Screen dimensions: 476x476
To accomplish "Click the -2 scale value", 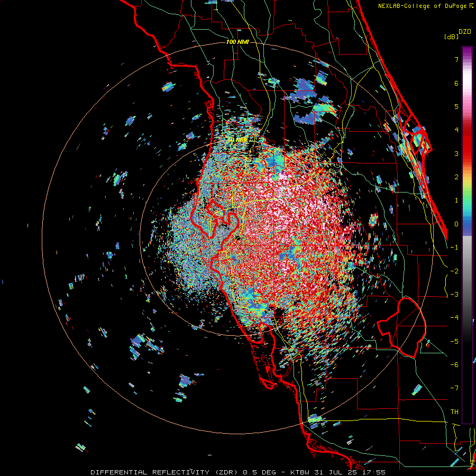I will [x=454, y=271].
